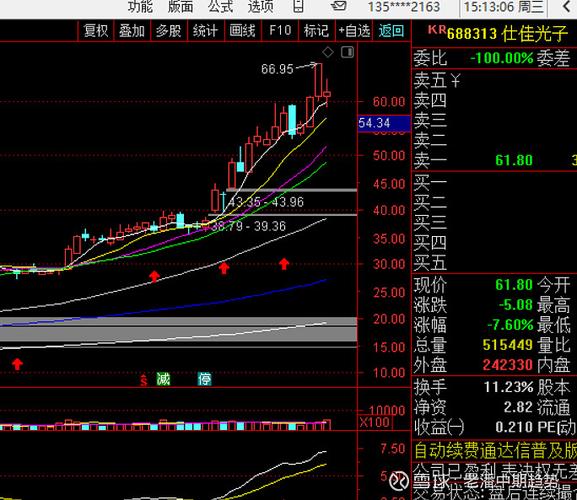Click the stock title 688313 仕佳光子
The image size is (577, 500).
(507, 33)
